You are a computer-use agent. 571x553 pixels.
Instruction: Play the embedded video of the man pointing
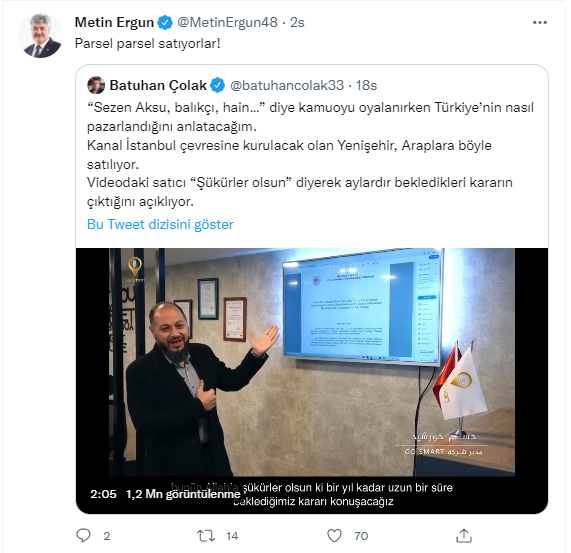[x=312, y=362]
